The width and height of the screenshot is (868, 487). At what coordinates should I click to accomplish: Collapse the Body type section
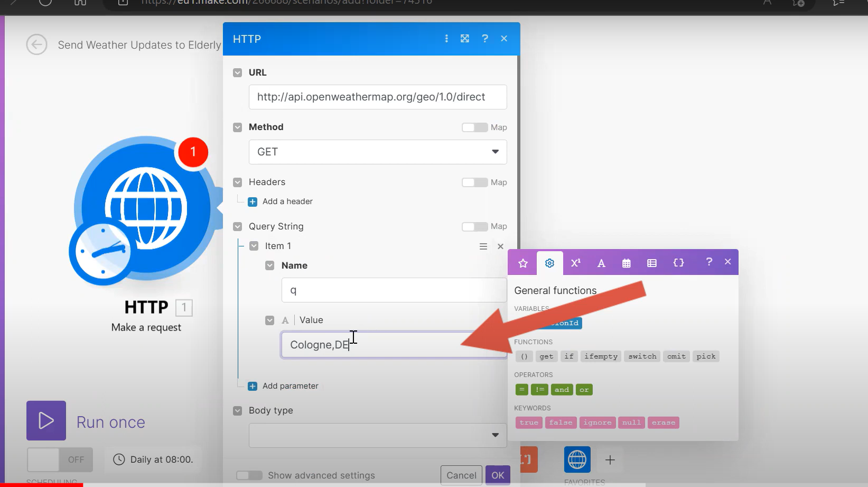(x=238, y=411)
